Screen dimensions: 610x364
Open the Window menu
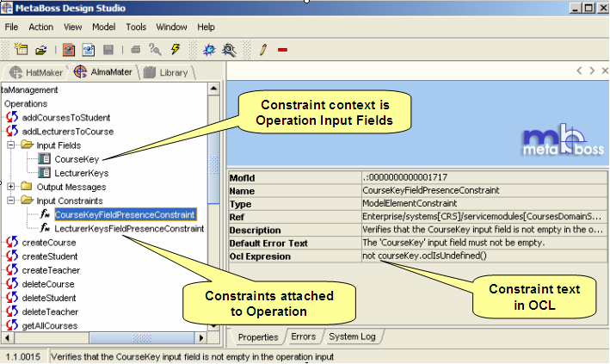point(171,27)
